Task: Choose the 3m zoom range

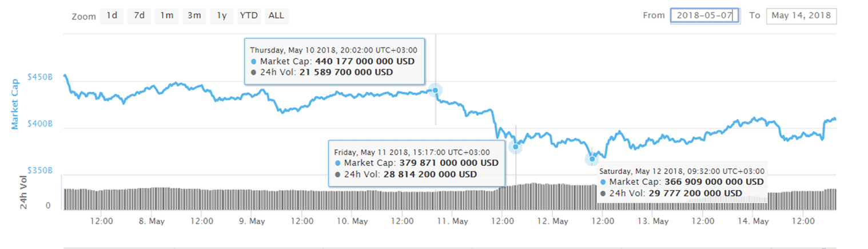Action: pyautogui.click(x=194, y=16)
